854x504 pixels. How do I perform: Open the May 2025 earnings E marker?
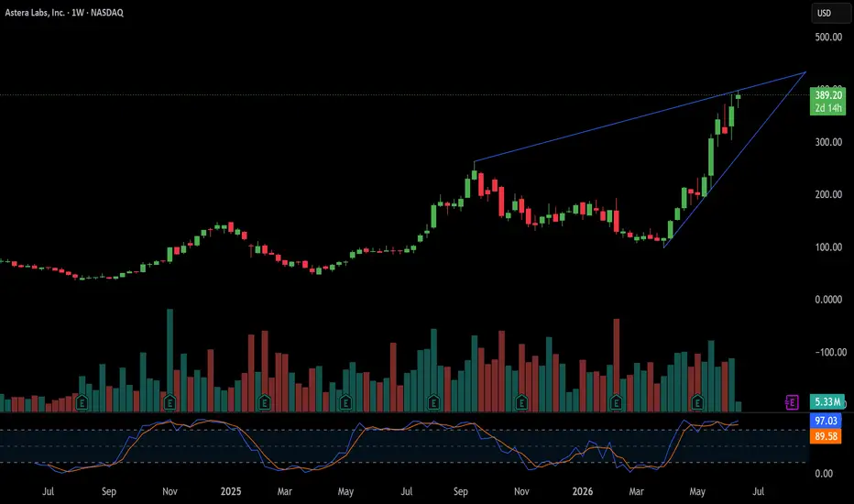[345, 402]
